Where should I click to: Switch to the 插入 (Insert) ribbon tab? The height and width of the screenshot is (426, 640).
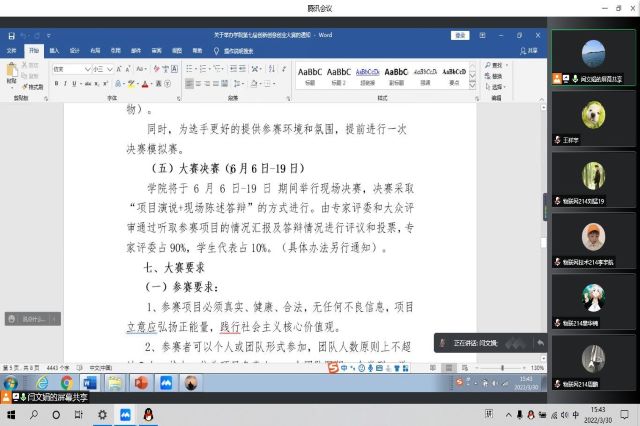point(54,48)
